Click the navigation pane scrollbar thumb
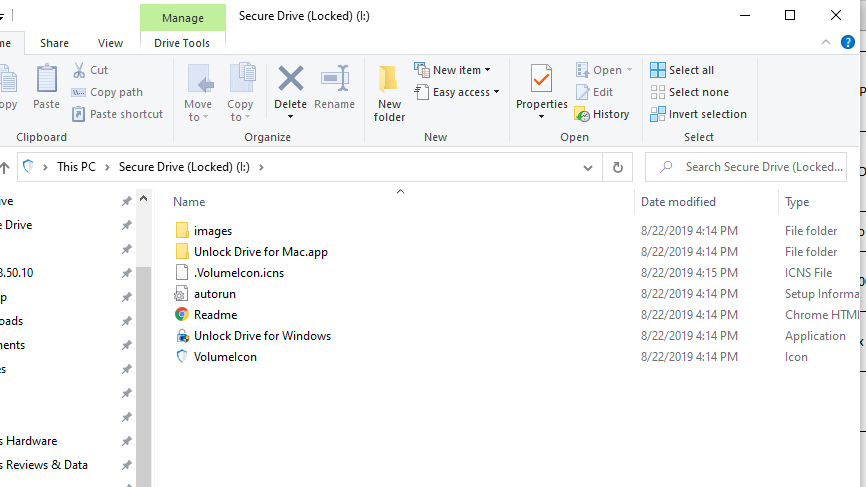Image resolution: width=866 pixels, height=487 pixels. pyautogui.click(x=144, y=375)
